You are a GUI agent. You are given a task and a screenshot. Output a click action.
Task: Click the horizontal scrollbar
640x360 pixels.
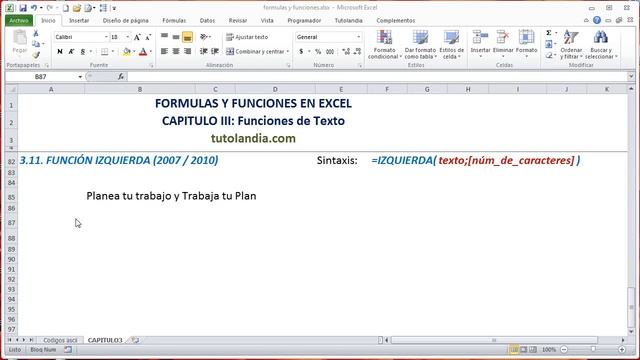(x=494, y=340)
